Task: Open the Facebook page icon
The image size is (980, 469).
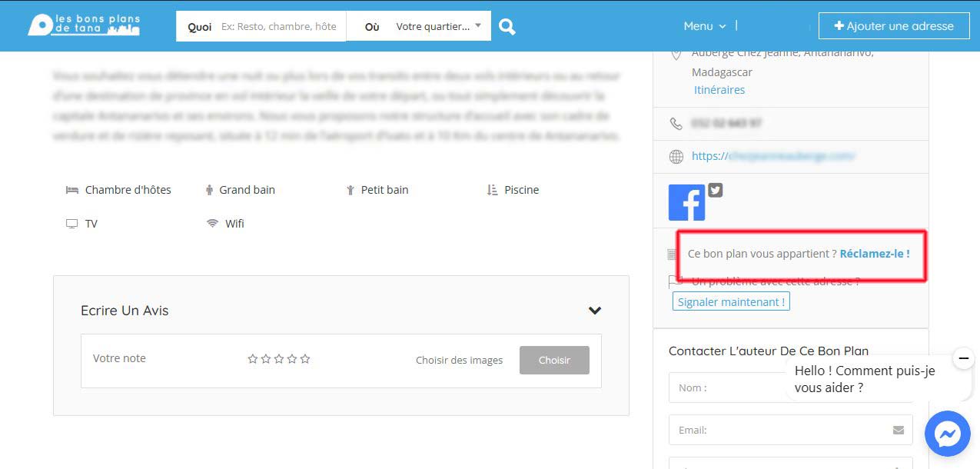Action: [686, 203]
